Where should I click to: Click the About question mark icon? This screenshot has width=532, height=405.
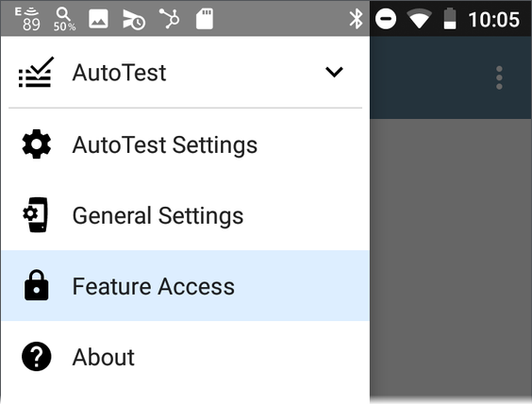[x=36, y=357]
